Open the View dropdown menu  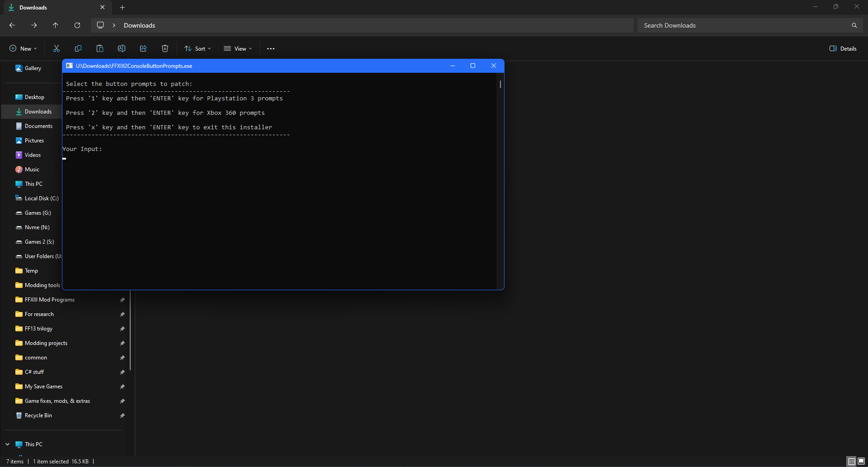click(238, 48)
